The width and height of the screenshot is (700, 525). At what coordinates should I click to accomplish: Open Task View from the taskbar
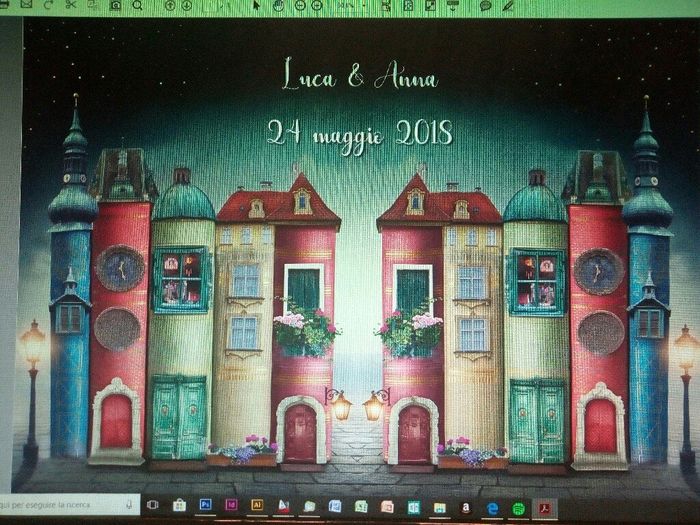[155, 506]
